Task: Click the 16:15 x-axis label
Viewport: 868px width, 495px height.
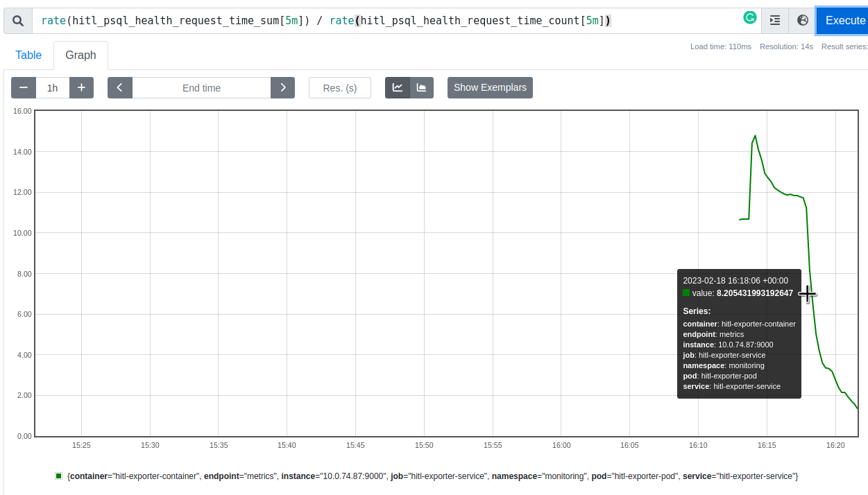Action: pos(767,445)
